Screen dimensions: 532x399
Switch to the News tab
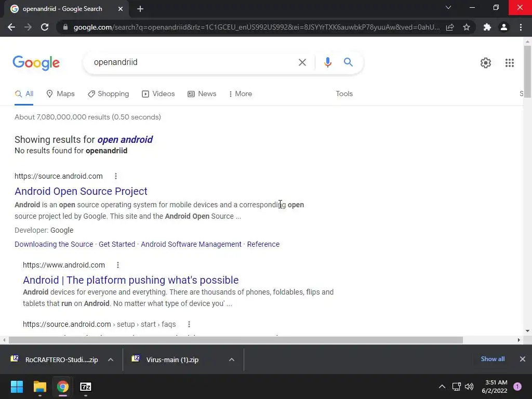(x=202, y=94)
